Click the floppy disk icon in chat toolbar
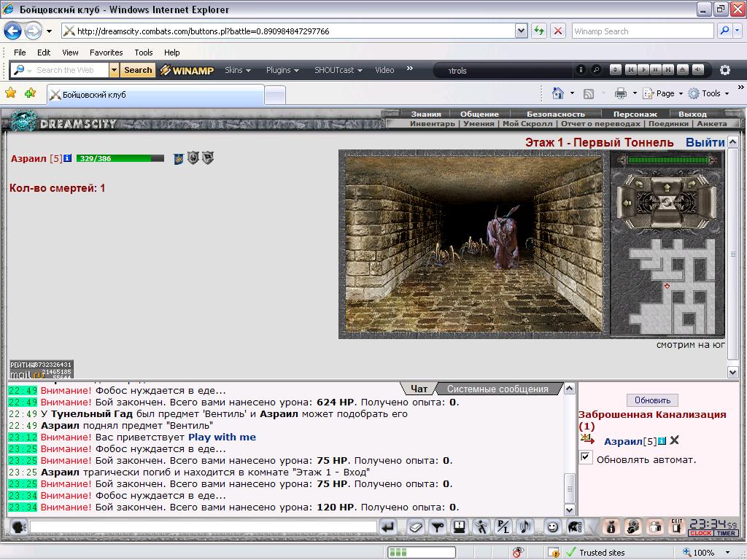The height and width of the screenshot is (560, 747). tap(460, 526)
